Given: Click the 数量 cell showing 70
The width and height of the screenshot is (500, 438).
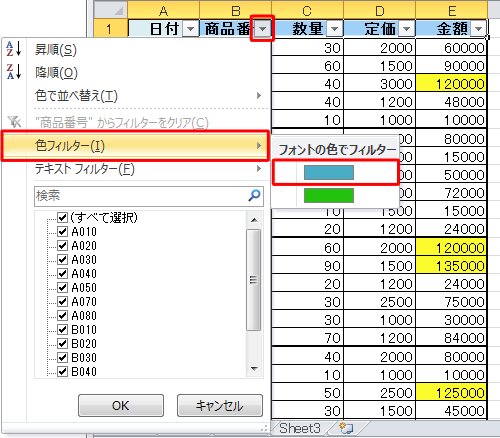Looking at the screenshot, I should tap(307, 338).
